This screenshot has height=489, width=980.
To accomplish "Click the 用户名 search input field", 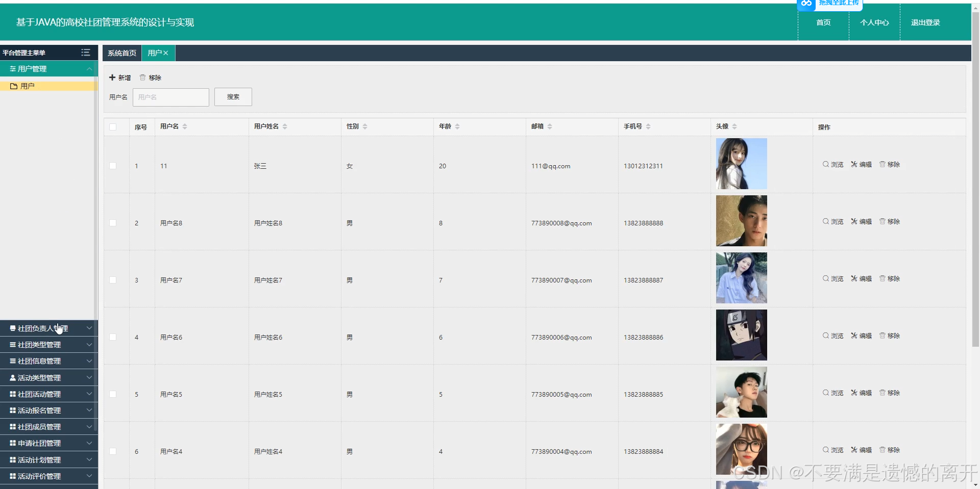I will tap(171, 97).
